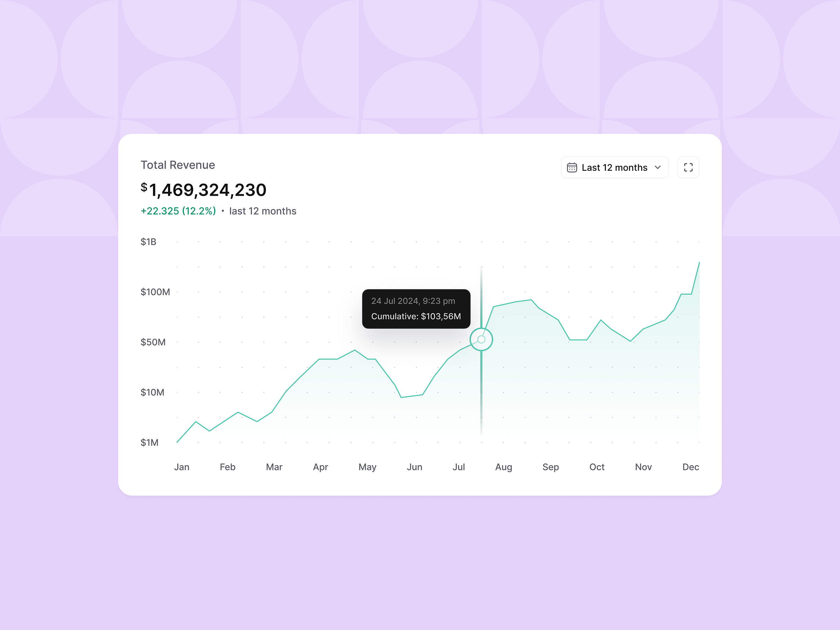The width and height of the screenshot is (840, 630).
Task: Open fullscreen view with the expand icon
Action: (688, 167)
